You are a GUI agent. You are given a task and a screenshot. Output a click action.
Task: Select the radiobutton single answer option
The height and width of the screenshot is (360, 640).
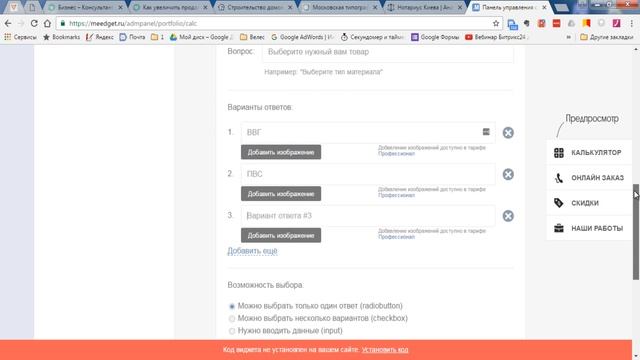[232, 306]
